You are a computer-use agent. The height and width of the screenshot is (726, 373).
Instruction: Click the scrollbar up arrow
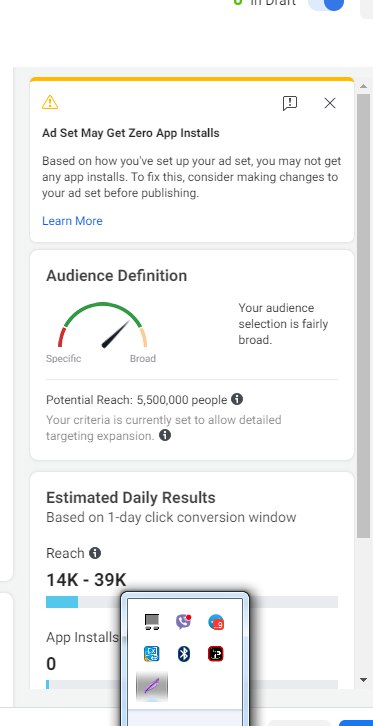pyautogui.click(x=364, y=87)
